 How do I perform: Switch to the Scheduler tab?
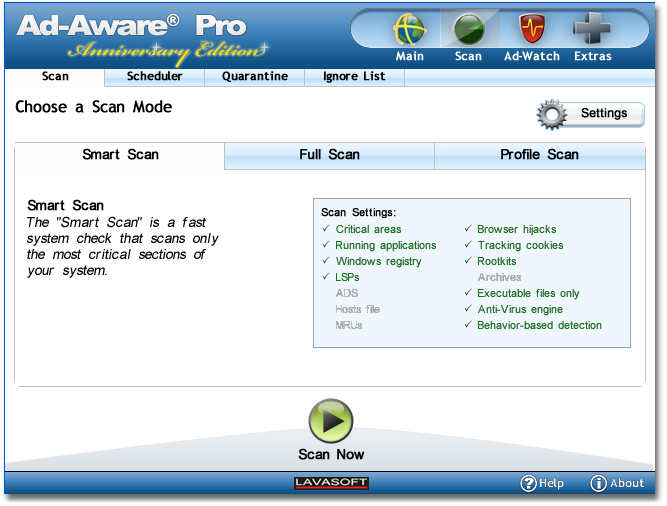click(x=154, y=77)
